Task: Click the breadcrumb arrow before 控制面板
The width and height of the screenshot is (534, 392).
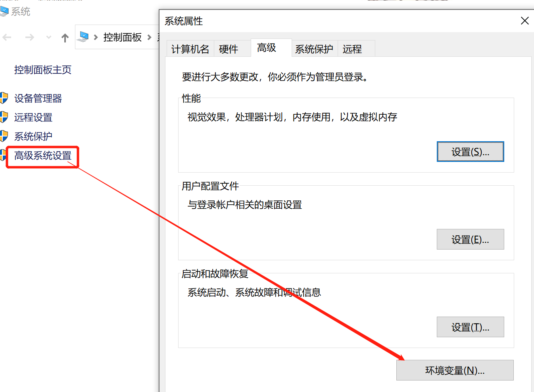Action: point(95,37)
